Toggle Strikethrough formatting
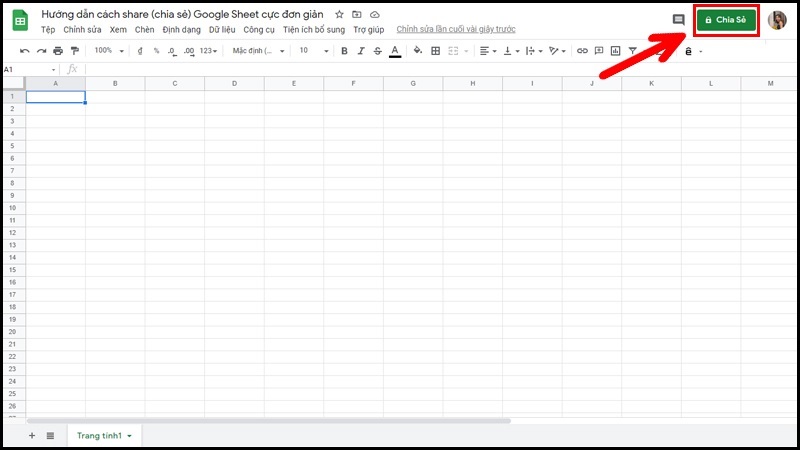 coord(377,51)
